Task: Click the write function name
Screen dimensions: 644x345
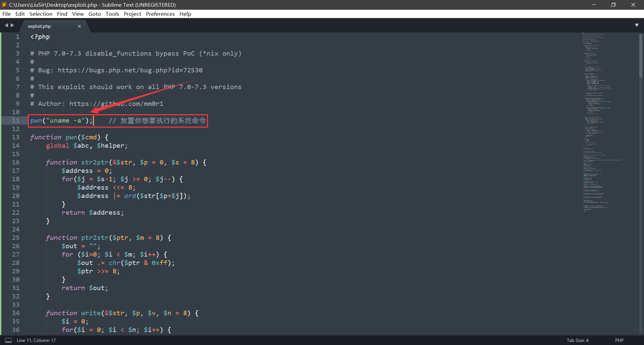Action: pyautogui.click(x=91, y=313)
